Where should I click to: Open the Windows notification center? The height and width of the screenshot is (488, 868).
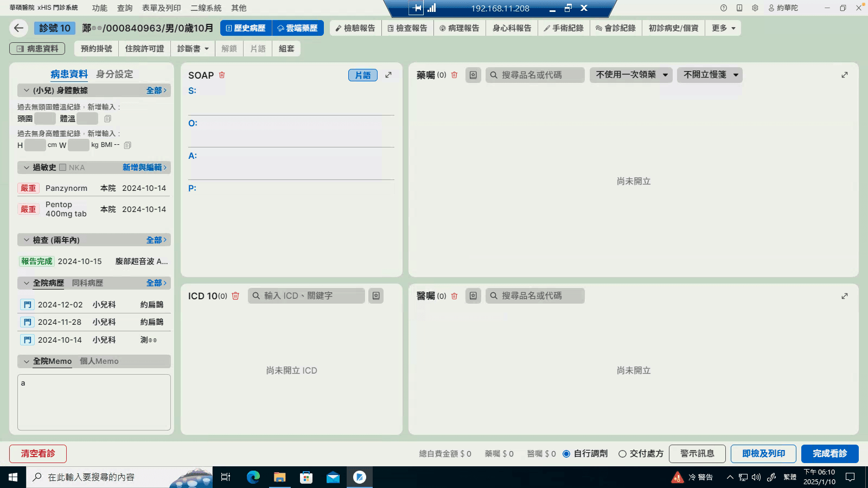pos(850,477)
